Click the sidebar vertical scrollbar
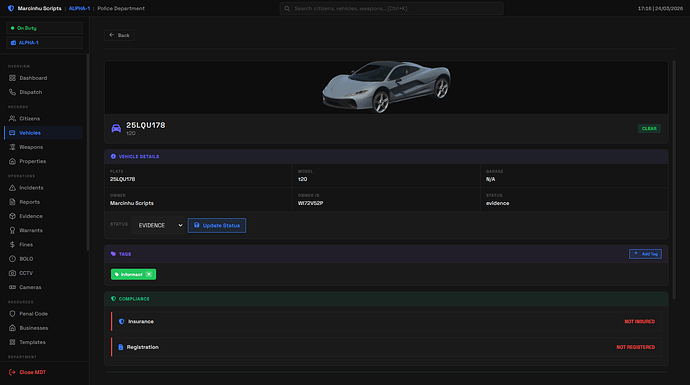690x385 pixels. click(x=88, y=152)
